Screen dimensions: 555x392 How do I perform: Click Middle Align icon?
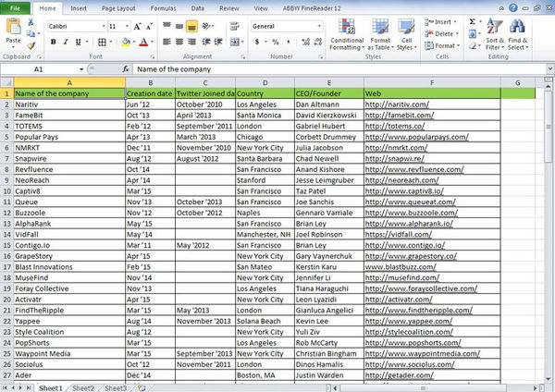tap(179, 26)
